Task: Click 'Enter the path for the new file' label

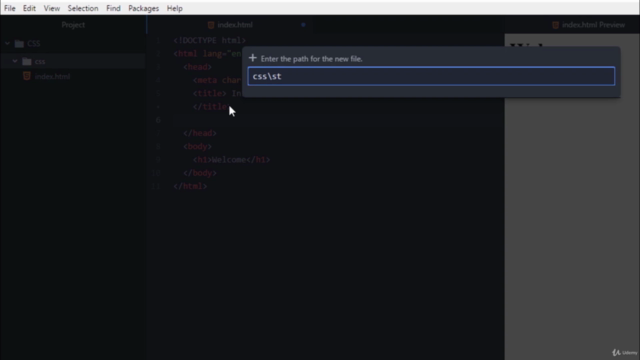Action: tap(311, 59)
